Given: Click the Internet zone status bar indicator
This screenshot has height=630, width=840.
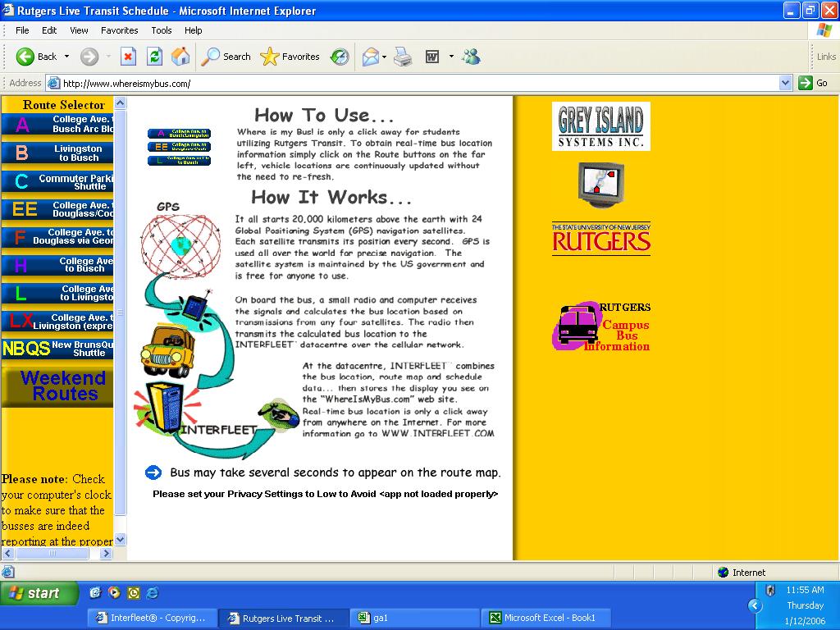Looking at the screenshot, I should [x=742, y=572].
